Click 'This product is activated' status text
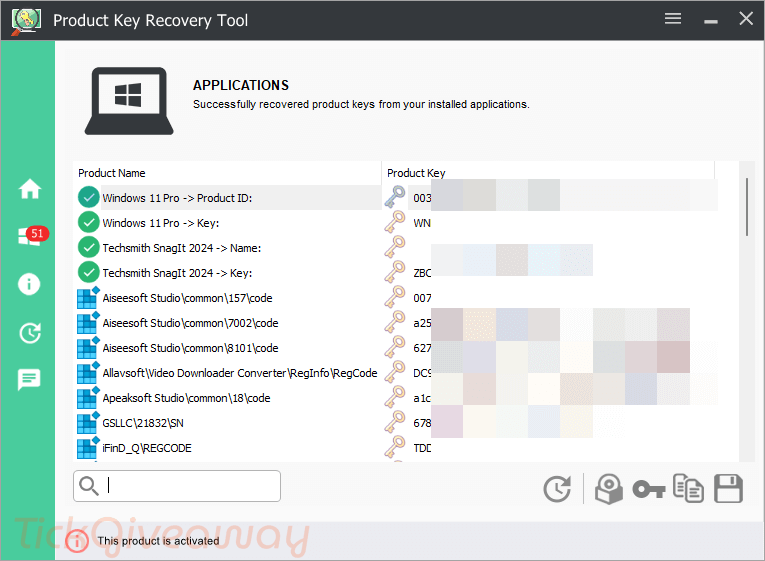Screen dimensions: 765x561 158,541
